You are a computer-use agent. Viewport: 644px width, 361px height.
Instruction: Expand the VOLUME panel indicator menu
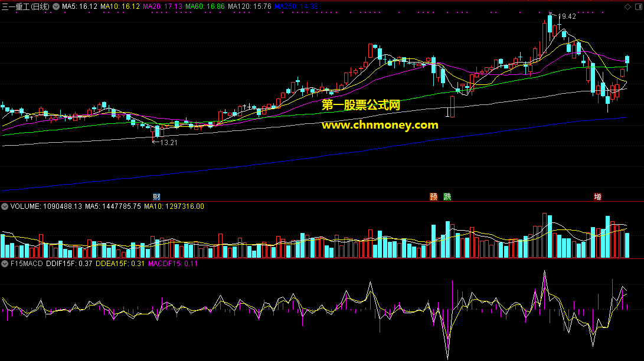[5, 206]
